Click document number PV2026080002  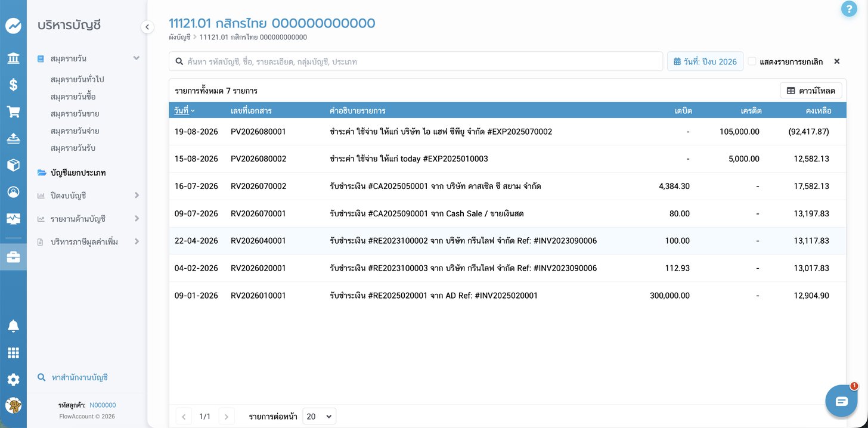pyautogui.click(x=258, y=159)
